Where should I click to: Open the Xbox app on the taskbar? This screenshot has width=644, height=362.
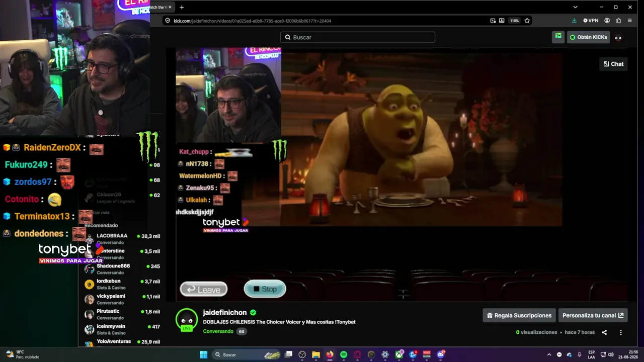click(x=399, y=354)
